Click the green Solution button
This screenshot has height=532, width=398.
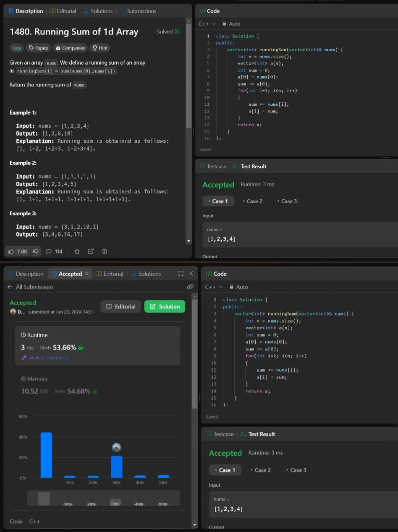165,307
